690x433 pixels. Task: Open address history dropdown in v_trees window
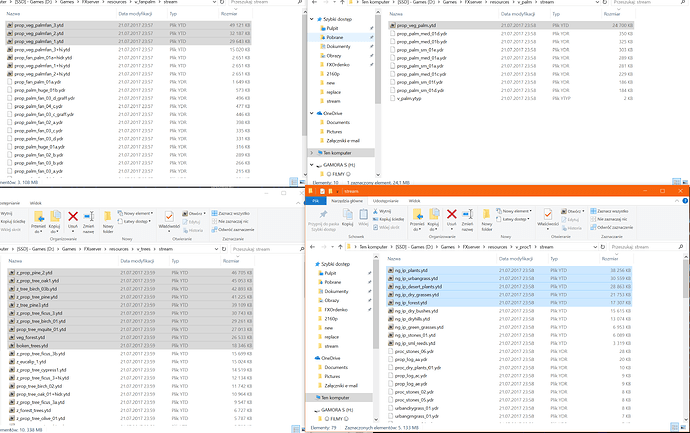[x=216, y=249]
